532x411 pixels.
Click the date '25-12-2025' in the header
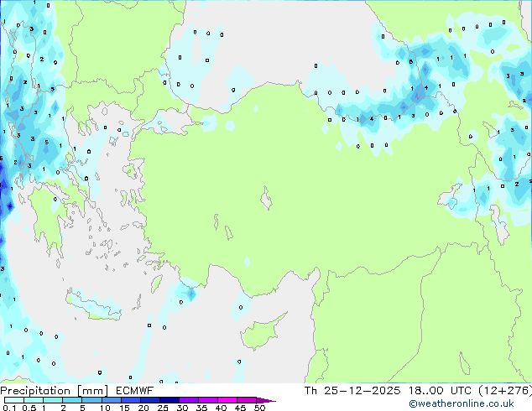point(362,391)
